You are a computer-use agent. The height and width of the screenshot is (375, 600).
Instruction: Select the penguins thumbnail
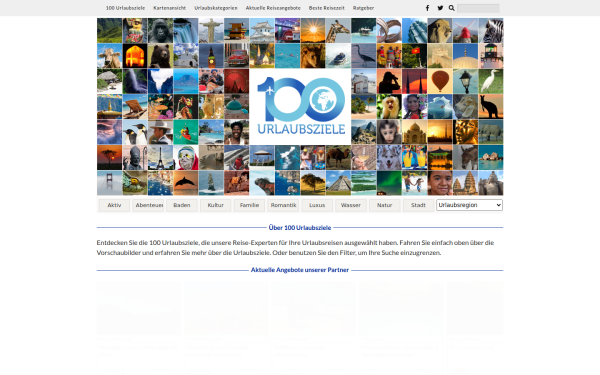pos(135,132)
